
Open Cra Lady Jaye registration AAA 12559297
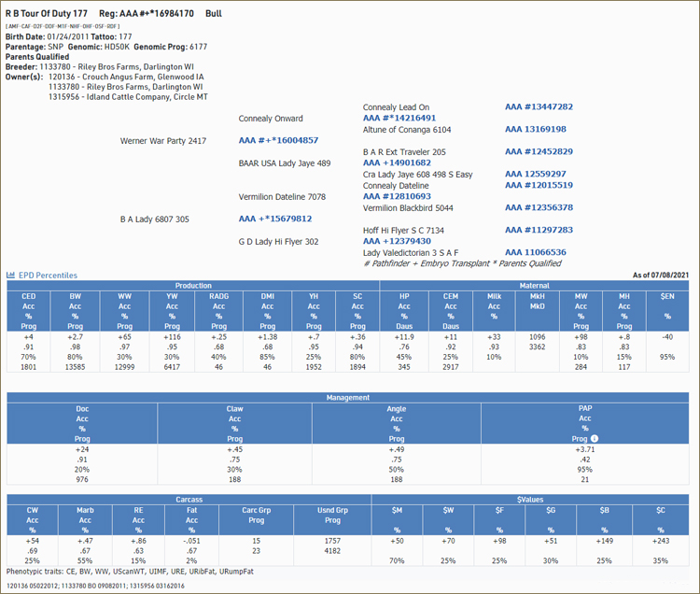535,175
